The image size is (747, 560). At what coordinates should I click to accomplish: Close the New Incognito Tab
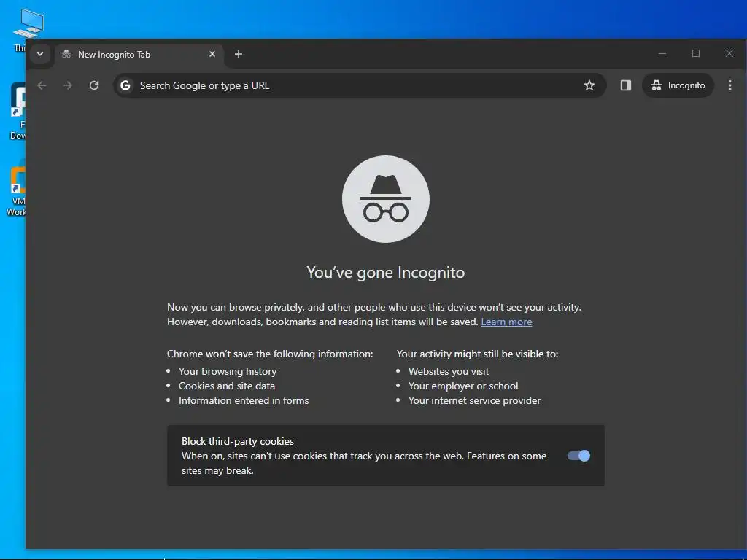pos(212,54)
